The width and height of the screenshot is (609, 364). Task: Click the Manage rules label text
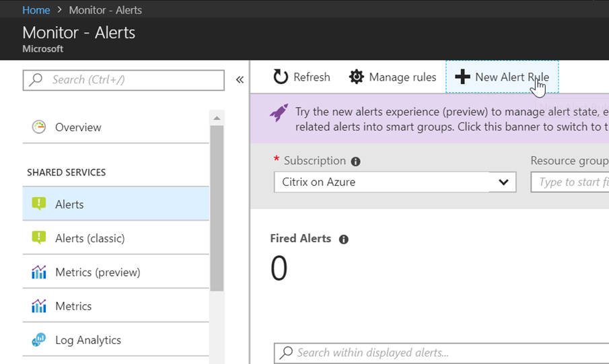(x=402, y=77)
